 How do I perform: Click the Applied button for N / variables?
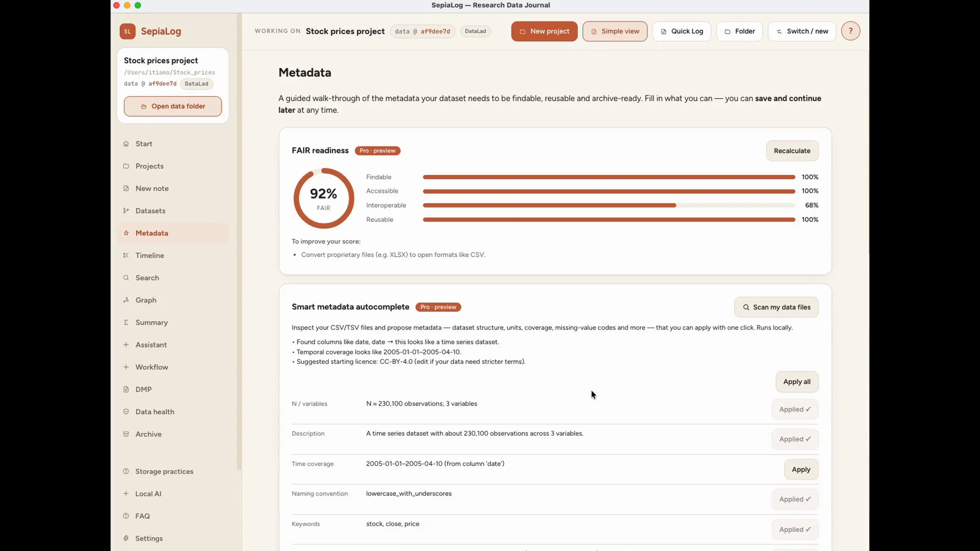point(795,410)
